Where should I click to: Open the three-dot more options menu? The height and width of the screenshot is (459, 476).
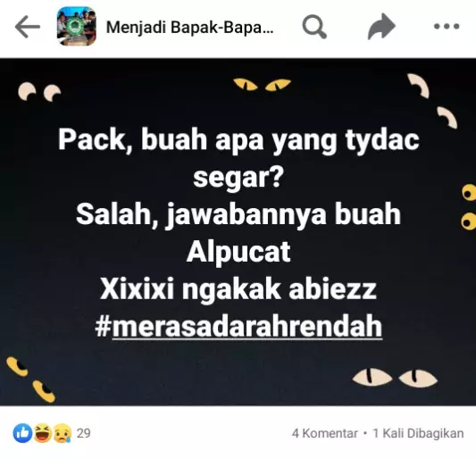tap(447, 27)
